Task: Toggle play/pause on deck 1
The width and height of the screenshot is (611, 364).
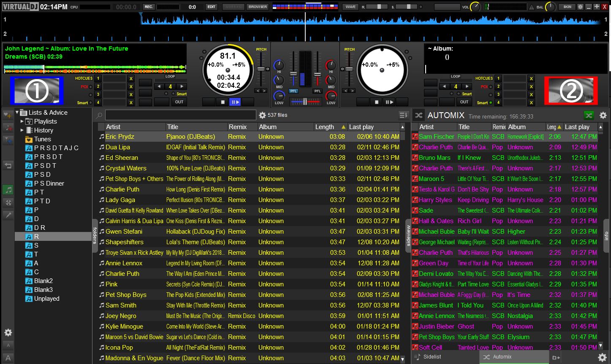Action: click(x=235, y=102)
